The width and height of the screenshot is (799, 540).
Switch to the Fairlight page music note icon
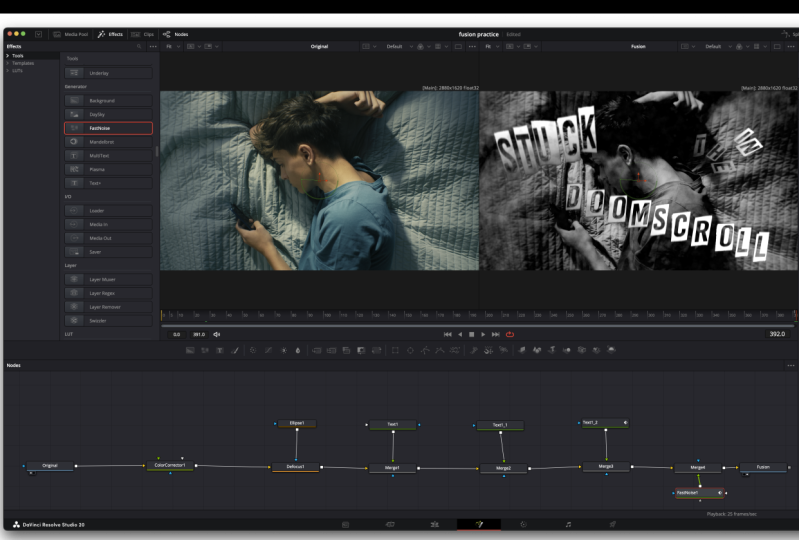568,524
